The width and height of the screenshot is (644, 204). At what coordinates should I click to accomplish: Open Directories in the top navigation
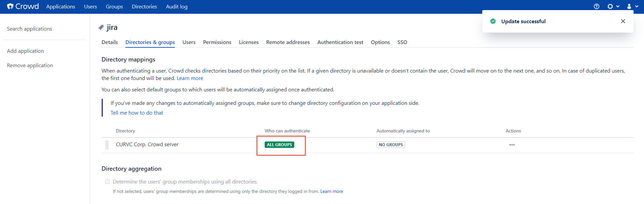coord(144,7)
